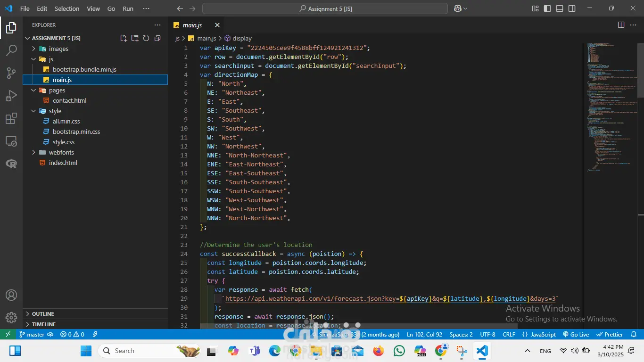Open the Extensions view
The height and width of the screenshot is (362, 644).
pyautogui.click(x=11, y=118)
